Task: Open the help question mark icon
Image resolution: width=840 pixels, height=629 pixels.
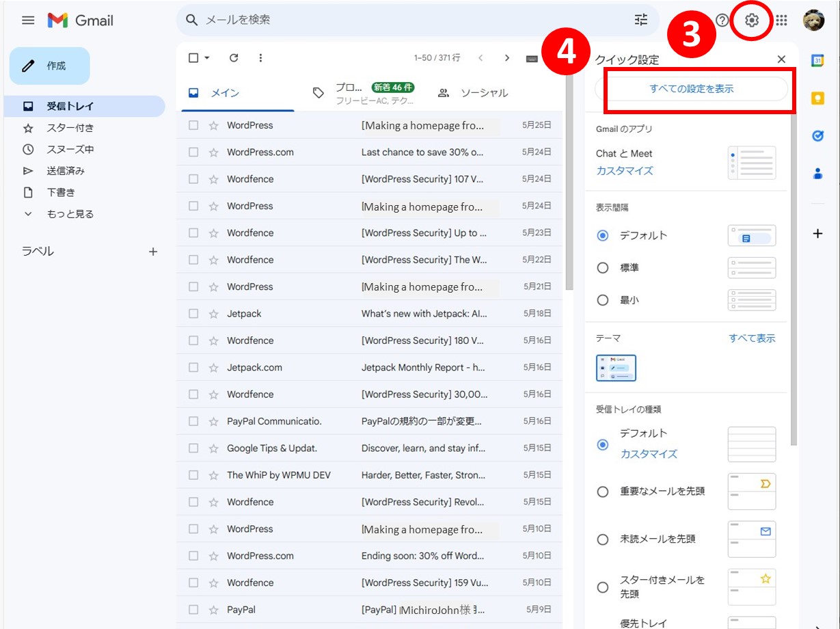Action: pos(722,21)
